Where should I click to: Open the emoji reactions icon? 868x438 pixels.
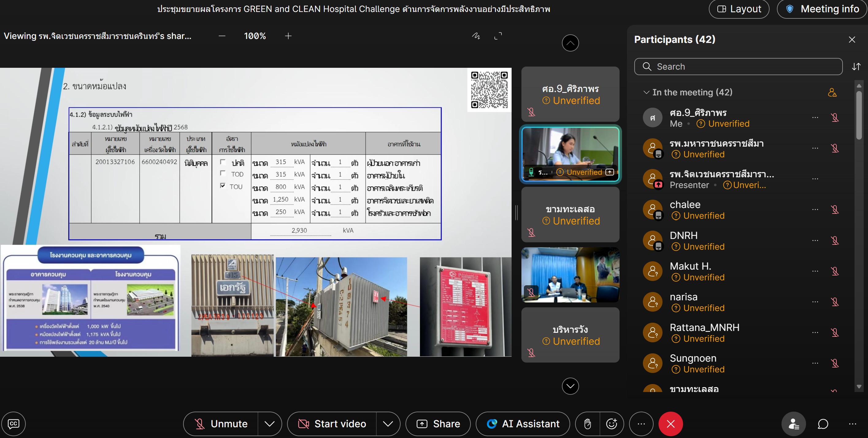tap(611, 424)
